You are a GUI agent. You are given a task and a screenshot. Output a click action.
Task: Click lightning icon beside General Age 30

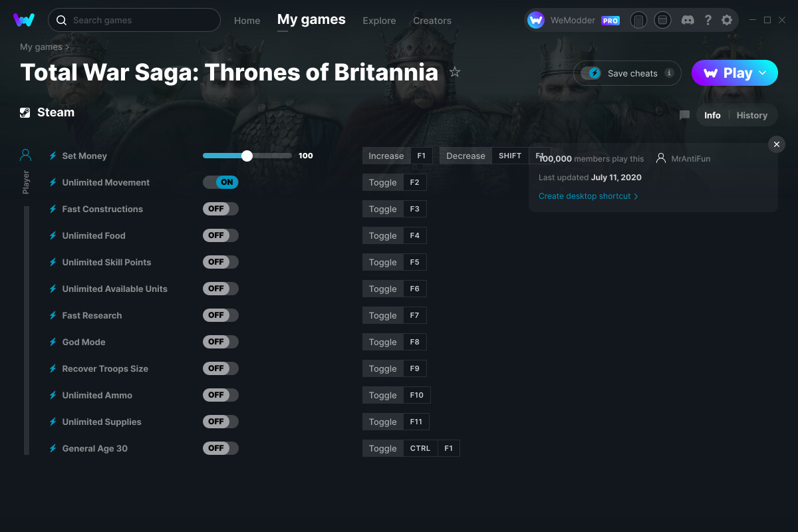[53, 448]
